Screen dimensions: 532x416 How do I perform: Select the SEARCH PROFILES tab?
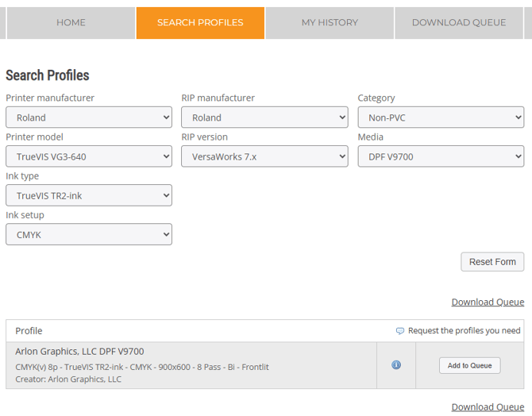click(200, 23)
